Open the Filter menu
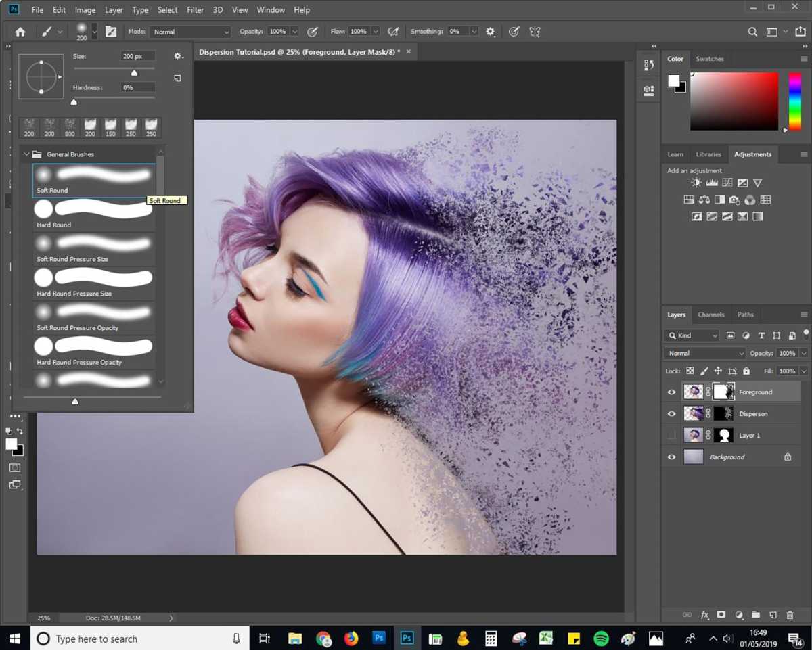This screenshot has width=812, height=650. 195,9
